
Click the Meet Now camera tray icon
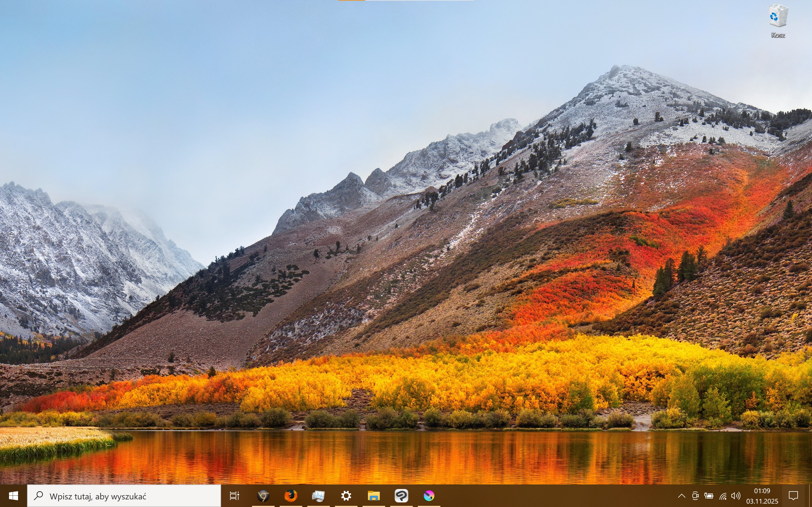695,496
